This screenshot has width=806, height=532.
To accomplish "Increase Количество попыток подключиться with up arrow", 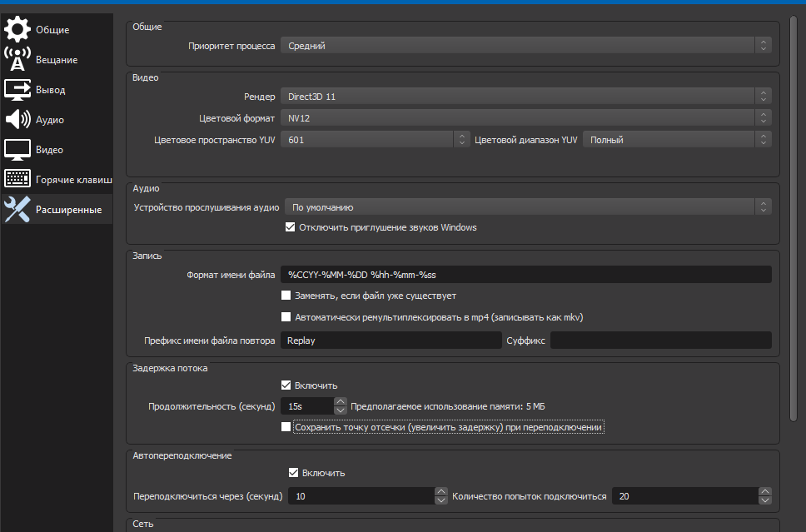I will (765, 491).
